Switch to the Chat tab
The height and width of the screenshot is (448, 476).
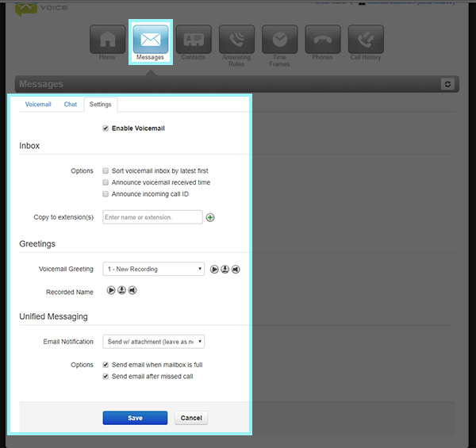[71, 105]
